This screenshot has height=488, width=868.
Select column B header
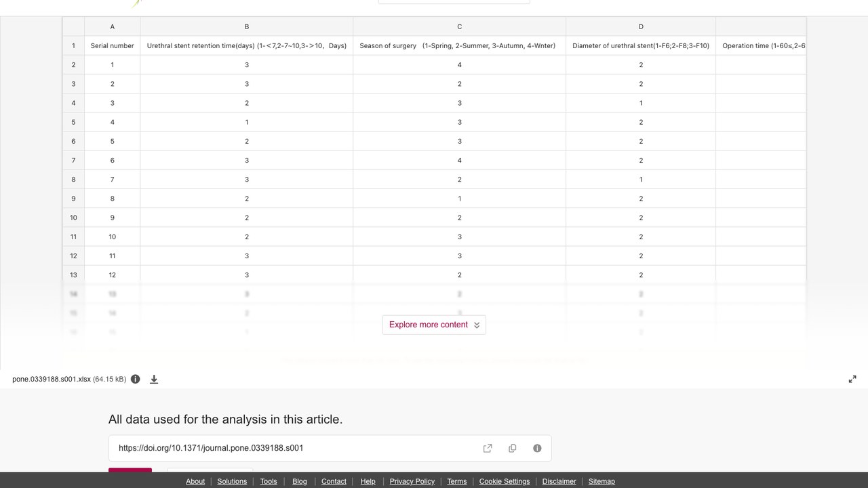[x=247, y=26]
